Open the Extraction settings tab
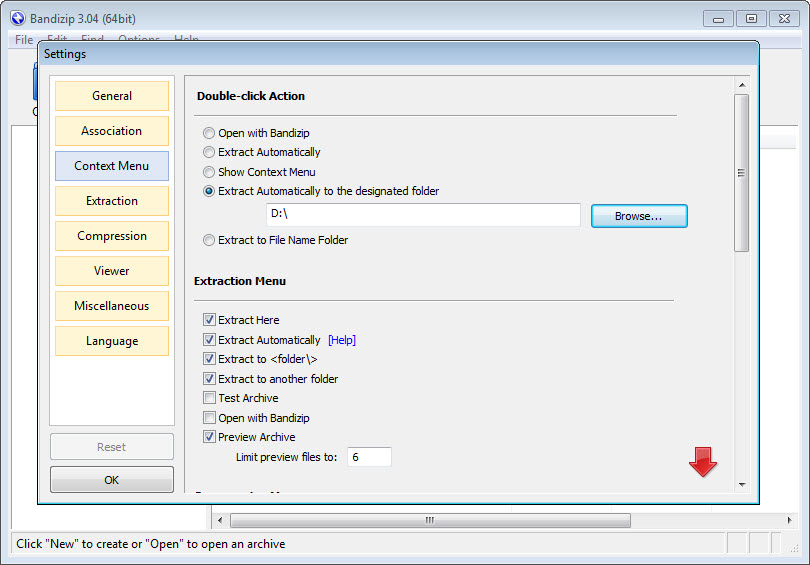The height and width of the screenshot is (565, 810). pyautogui.click(x=112, y=201)
